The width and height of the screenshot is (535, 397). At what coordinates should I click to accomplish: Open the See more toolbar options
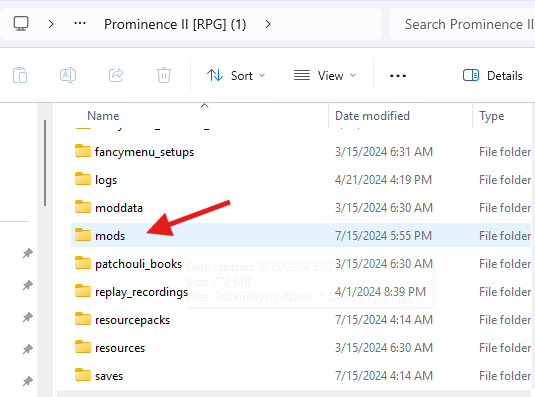398,76
